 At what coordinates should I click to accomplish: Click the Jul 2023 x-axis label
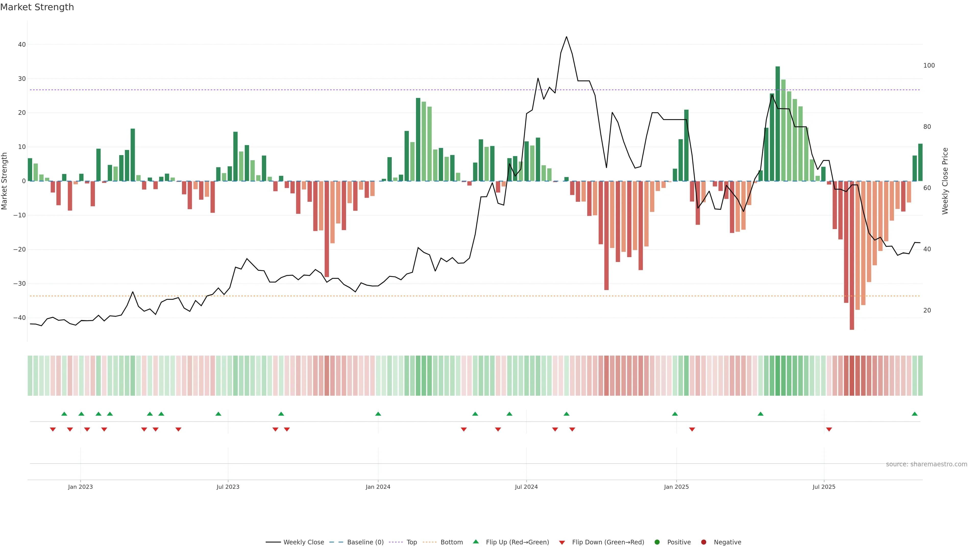click(x=228, y=487)
